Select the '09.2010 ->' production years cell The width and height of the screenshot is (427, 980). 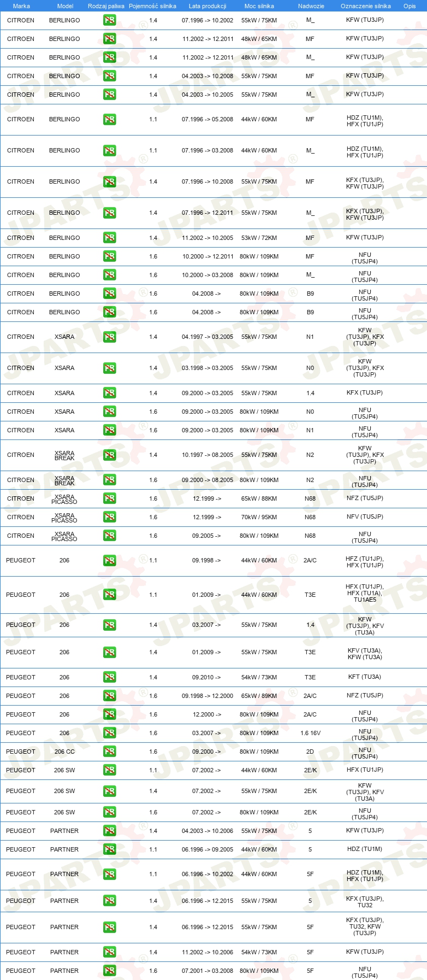point(206,677)
